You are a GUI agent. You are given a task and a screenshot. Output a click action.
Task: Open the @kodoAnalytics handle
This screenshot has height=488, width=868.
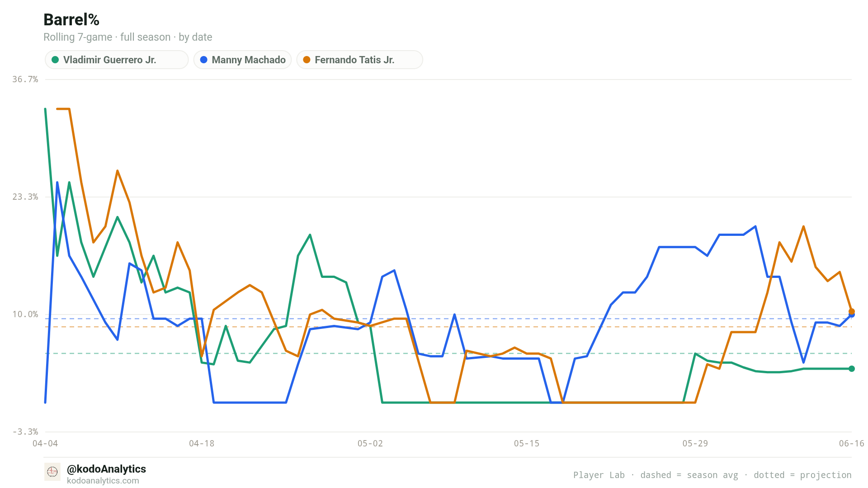[106, 469]
